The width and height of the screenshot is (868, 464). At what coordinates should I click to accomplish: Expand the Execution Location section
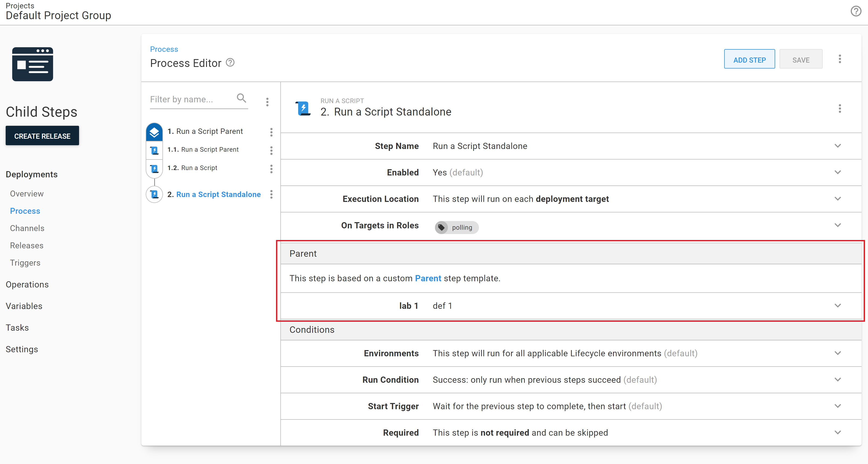(x=838, y=199)
